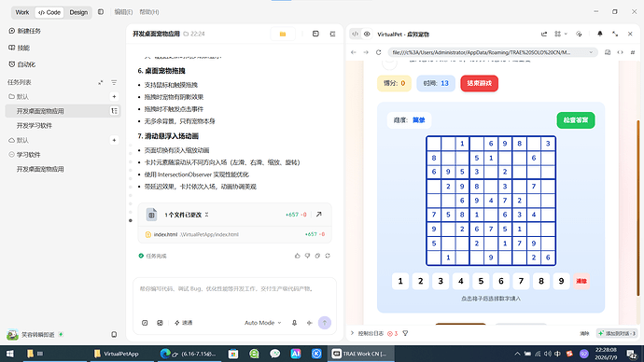Viewport: 644px width, 362px height.
Task: Open the task tree icon on selected task
Action: coord(114,111)
